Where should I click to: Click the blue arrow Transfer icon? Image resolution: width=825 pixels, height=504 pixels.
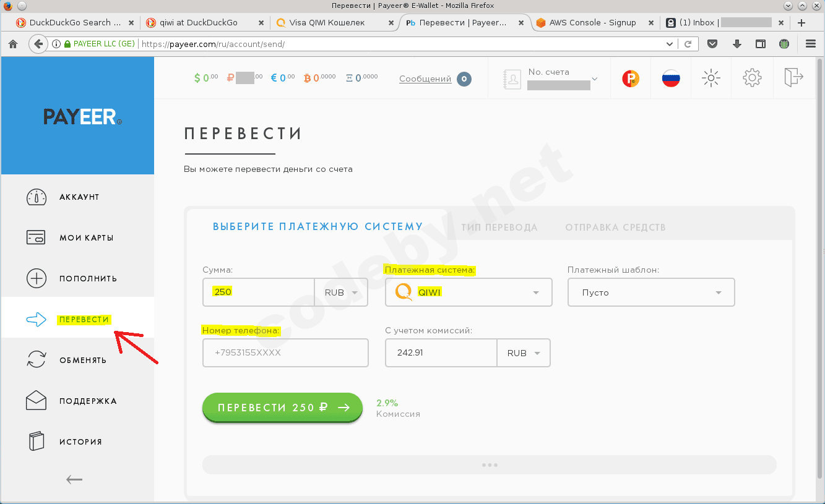pyautogui.click(x=37, y=320)
